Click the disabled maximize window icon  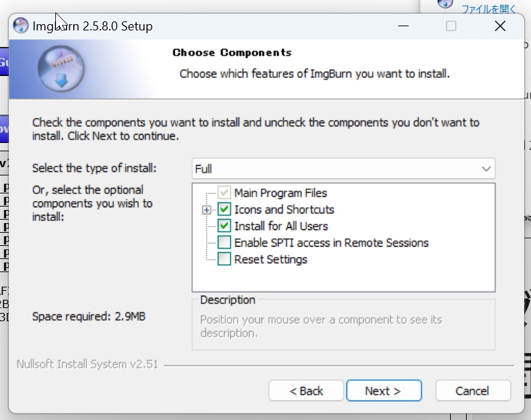pos(451,26)
